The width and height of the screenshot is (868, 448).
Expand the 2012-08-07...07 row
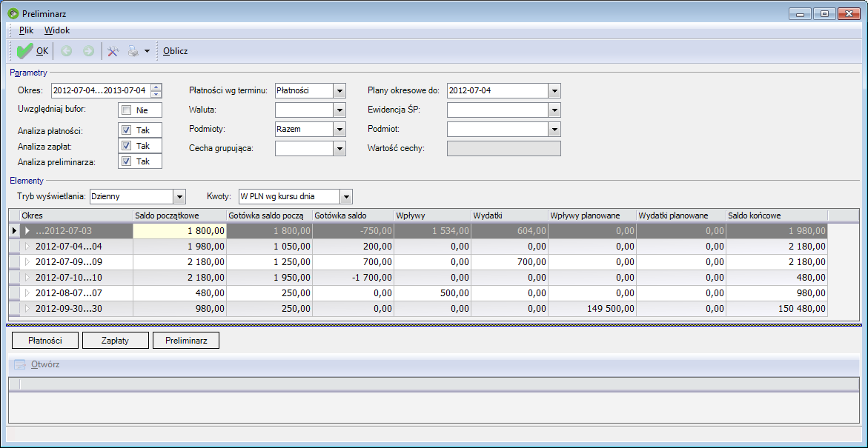pos(27,292)
